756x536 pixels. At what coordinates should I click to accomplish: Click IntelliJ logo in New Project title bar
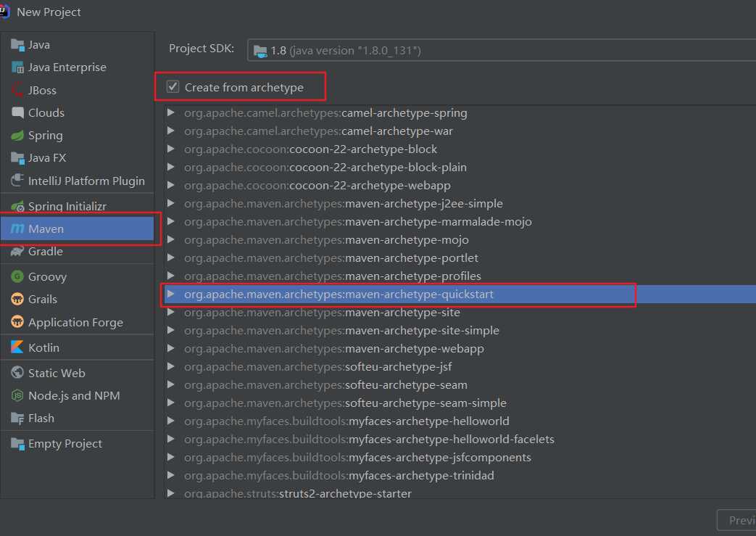pyautogui.click(x=4, y=12)
